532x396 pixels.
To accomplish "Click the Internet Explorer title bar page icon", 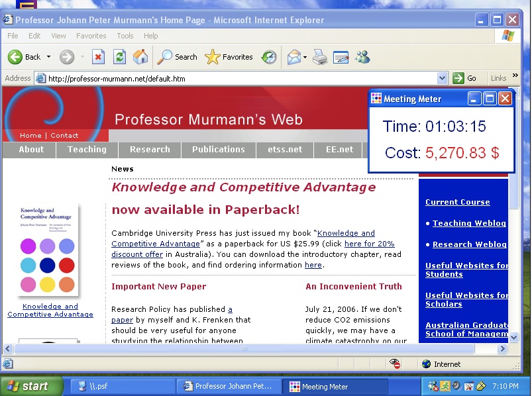I will point(8,20).
